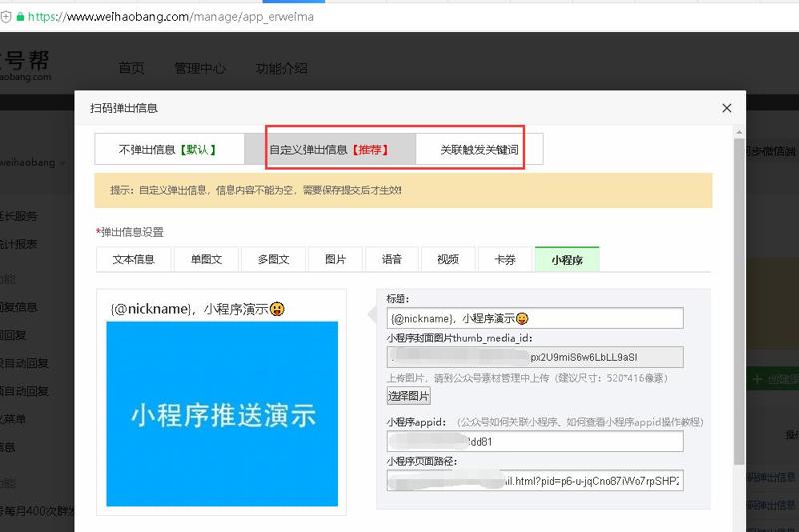Click the yellow 提示 notice text
The image size is (799, 532).
(x=257, y=190)
